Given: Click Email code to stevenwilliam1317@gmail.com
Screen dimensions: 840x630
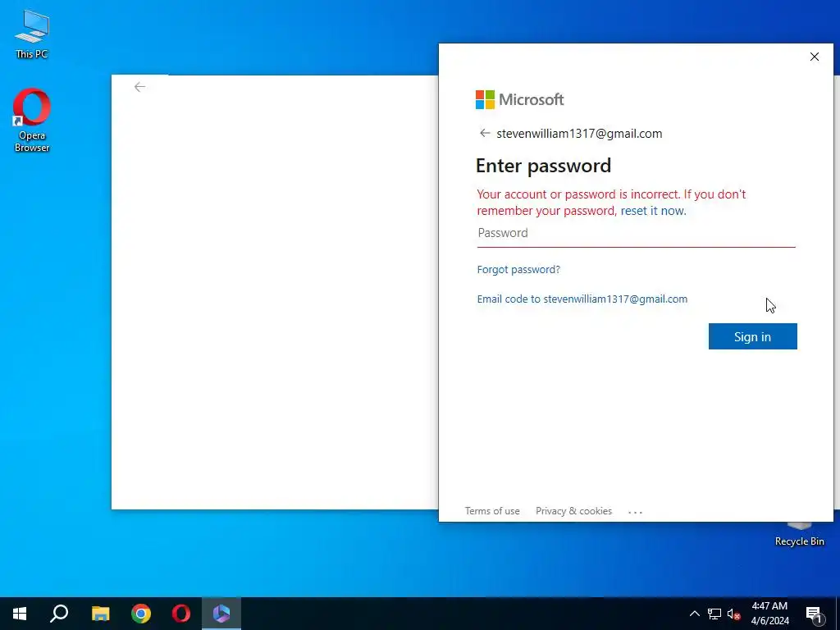Looking at the screenshot, I should tap(582, 299).
